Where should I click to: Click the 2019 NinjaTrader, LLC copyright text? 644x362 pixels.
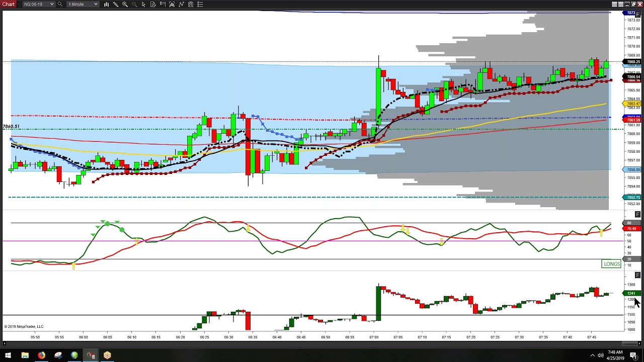coord(24,327)
